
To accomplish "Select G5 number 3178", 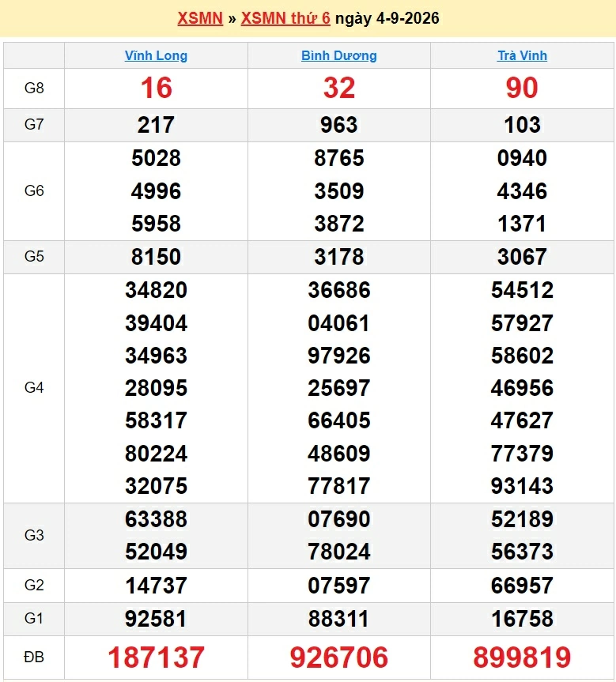I will pyautogui.click(x=339, y=257).
